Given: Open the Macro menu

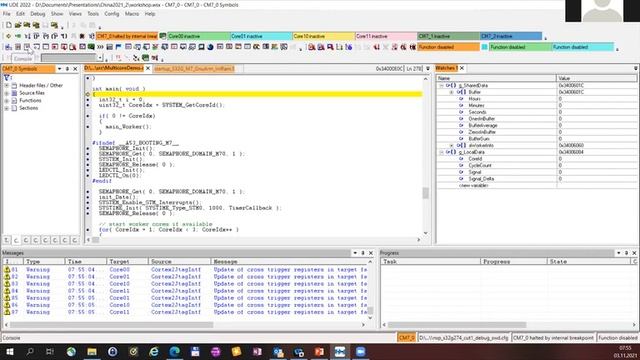Looking at the screenshot, I should click(x=132, y=14).
